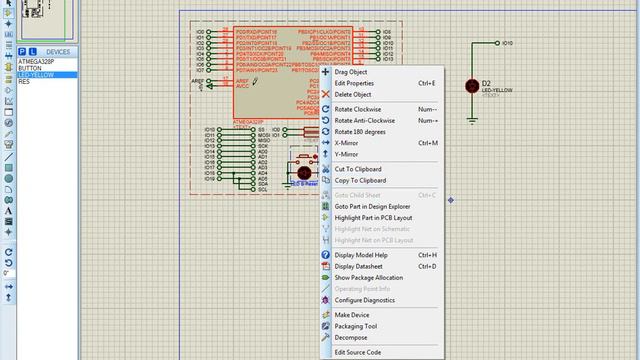
Task: Choose Configure Diagnostics from context menu
Action: 382,300
